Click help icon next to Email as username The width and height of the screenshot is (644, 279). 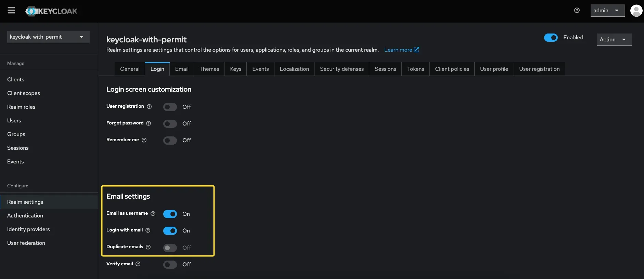coord(153,214)
